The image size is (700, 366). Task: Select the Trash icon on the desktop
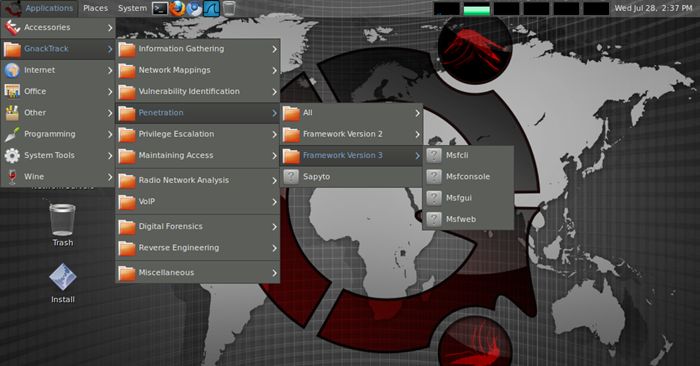point(62,220)
